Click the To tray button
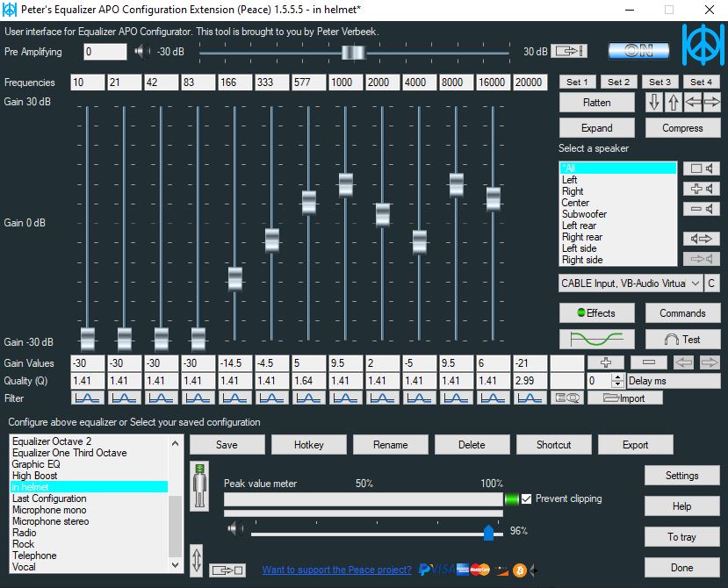The width and height of the screenshot is (728, 588). coord(681,537)
